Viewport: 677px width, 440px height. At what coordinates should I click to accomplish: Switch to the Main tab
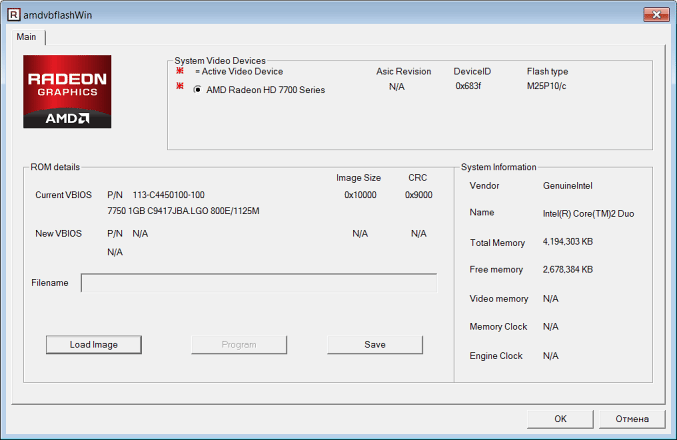pyautogui.click(x=26, y=37)
